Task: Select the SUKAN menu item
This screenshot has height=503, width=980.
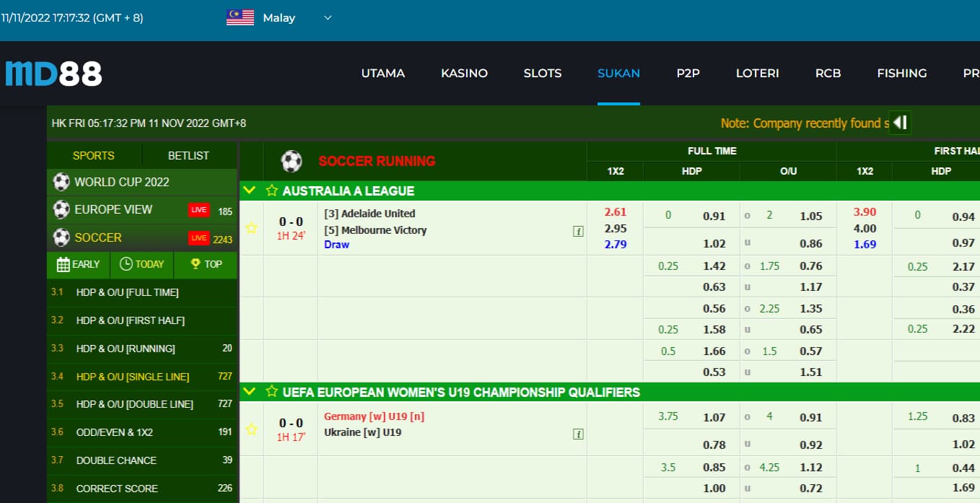Action: 618,73
